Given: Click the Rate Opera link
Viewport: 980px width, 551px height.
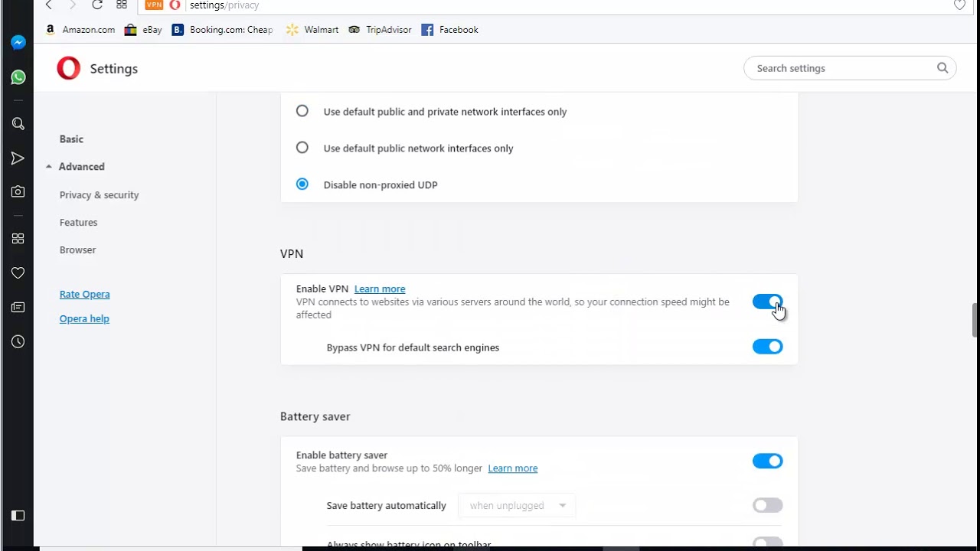Looking at the screenshot, I should pos(84,295).
